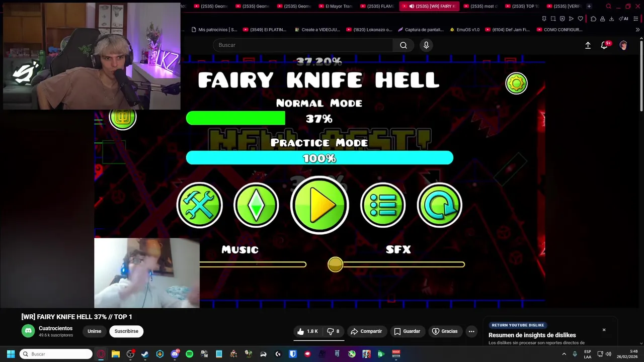Open the Captura de pantall bookmark
Image resolution: width=644 pixels, height=362 pixels.
421,30
